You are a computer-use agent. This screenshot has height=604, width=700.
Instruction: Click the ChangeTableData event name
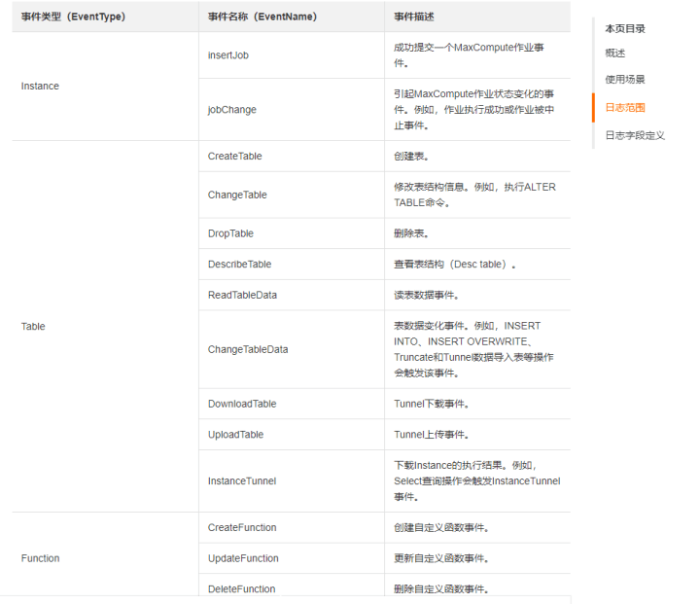pos(248,349)
